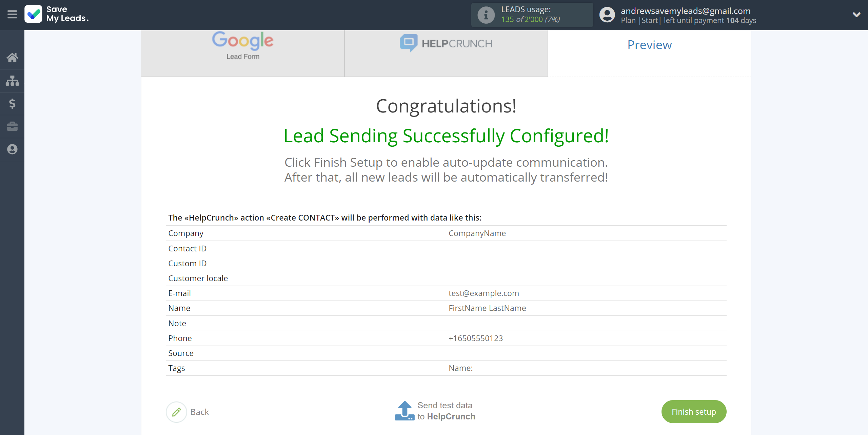Open billing dollar icon in sidebar
The height and width of the screenshot is (435, 868).
click(x=12, y=103)
